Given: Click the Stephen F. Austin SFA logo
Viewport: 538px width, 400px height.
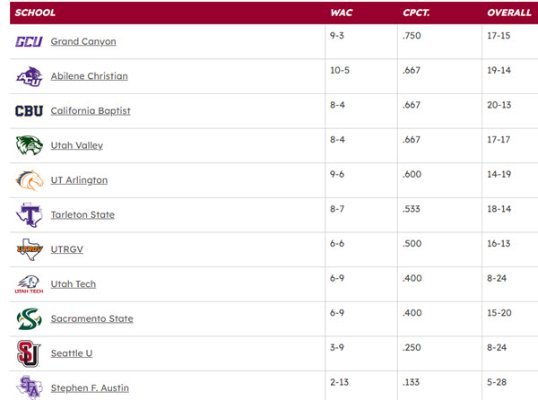Looking at the screenshot, I should tap(30, 388).
